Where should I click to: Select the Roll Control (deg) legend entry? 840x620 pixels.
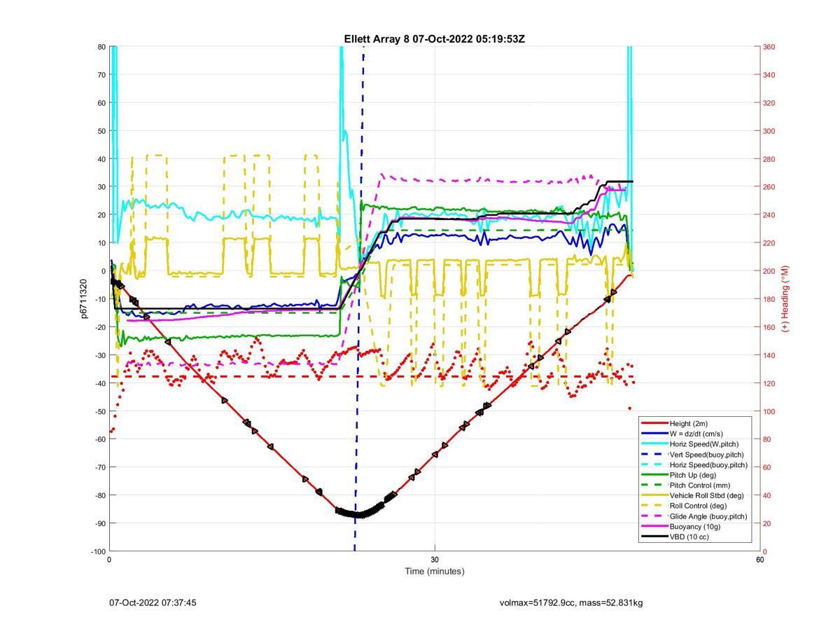coord(684,506)
